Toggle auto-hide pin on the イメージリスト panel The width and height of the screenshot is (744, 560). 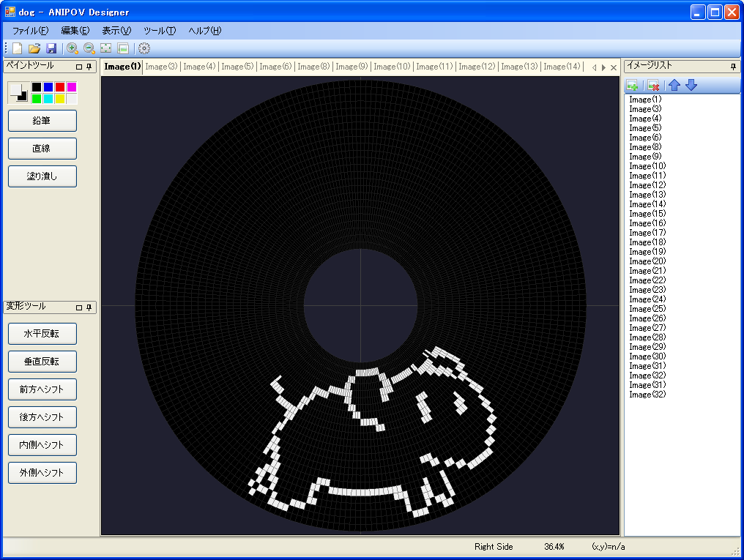pos(734,67)
